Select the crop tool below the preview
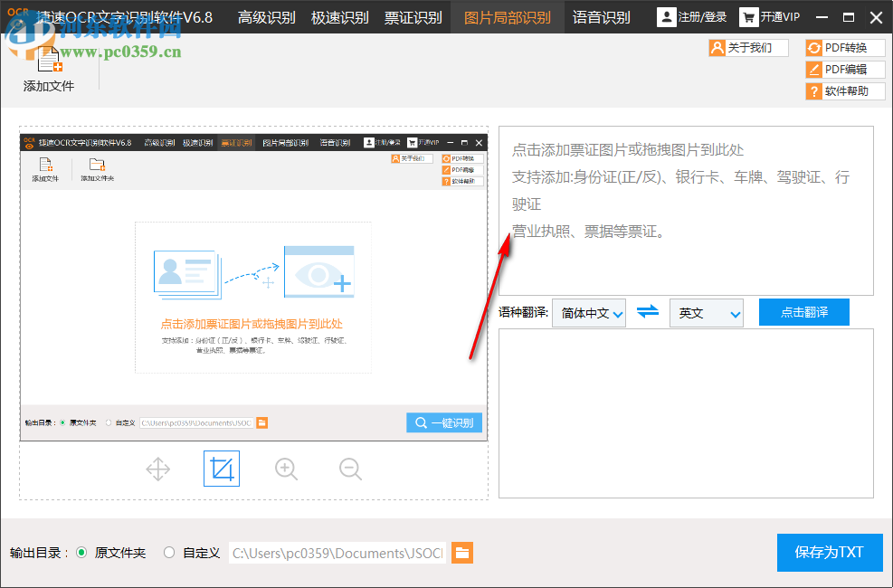Viewport: 893px width, 588px height. (222, 469)
